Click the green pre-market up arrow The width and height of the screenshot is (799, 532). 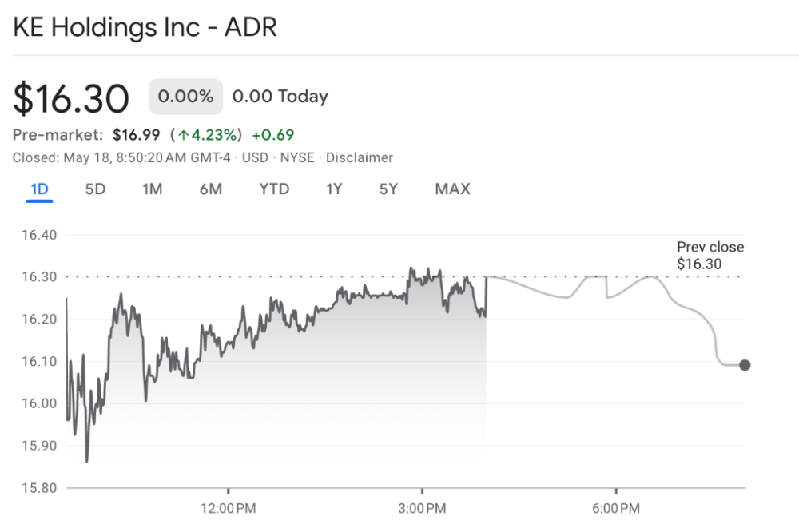(184, 135)
